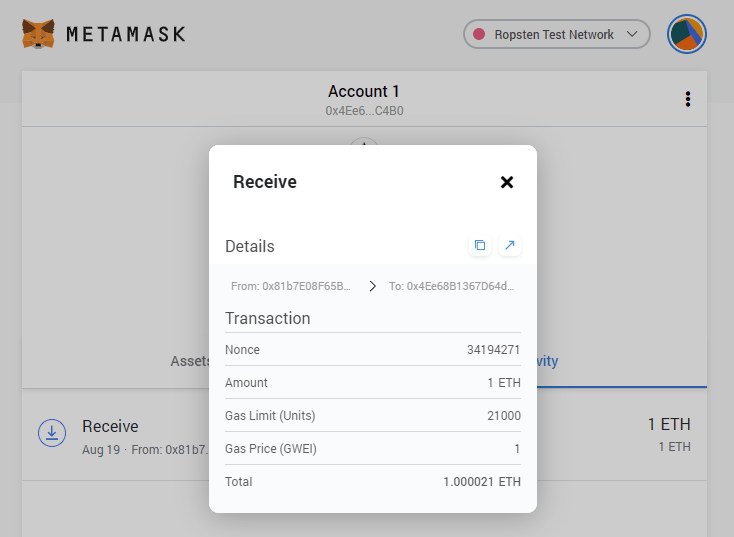Click the To address 0x4Ee68B1367D64d
The height and width of the screenshot is (537, 734).
pyautogui.click(x=451, y=286)
